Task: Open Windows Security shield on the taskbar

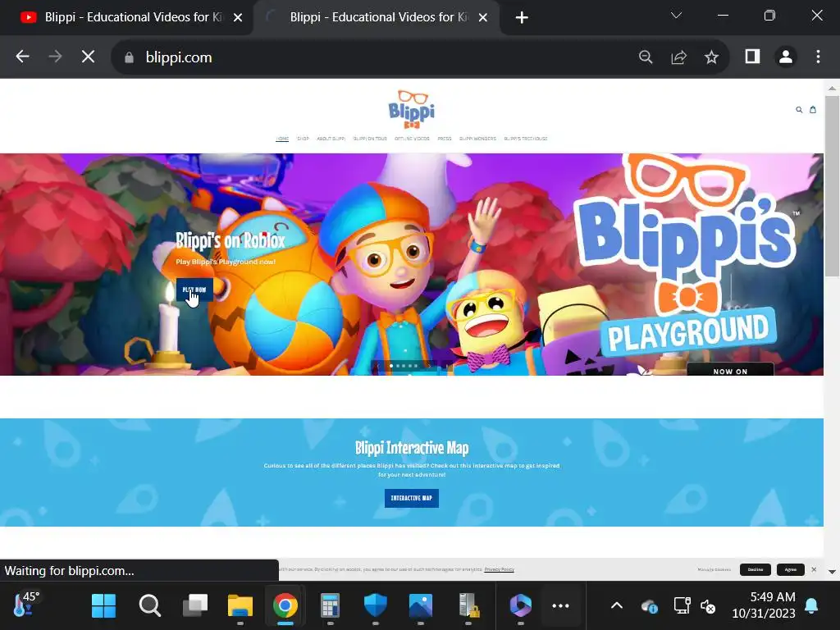Action: coord(375,606)
